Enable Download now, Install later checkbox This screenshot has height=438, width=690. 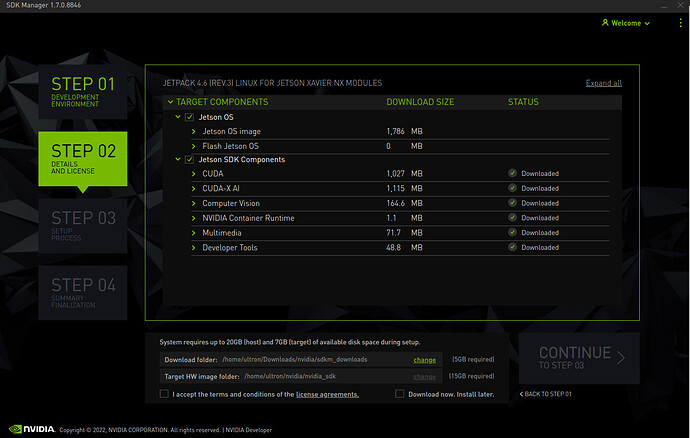[400, 394]
